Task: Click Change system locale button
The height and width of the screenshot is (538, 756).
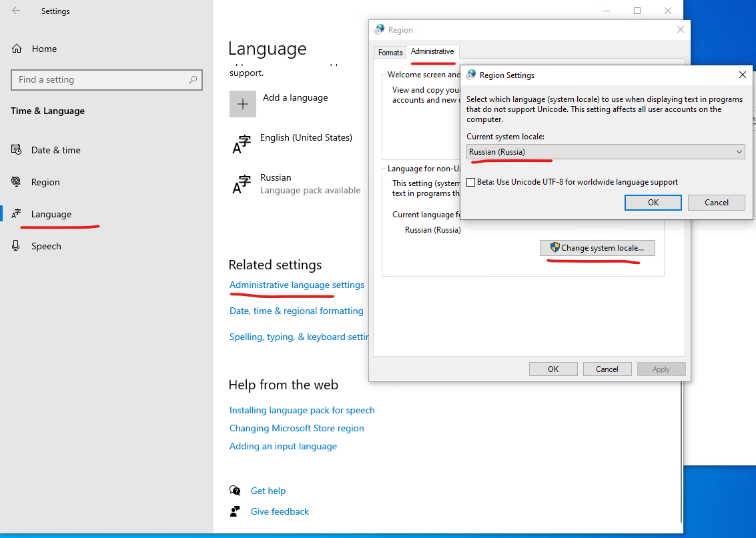Action: tap(597, 247)
